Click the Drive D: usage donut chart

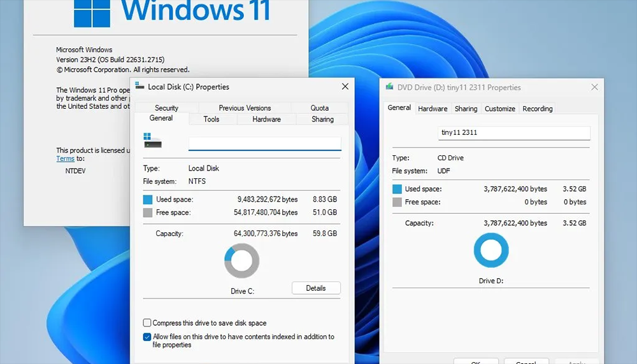(x=490, y=250)
